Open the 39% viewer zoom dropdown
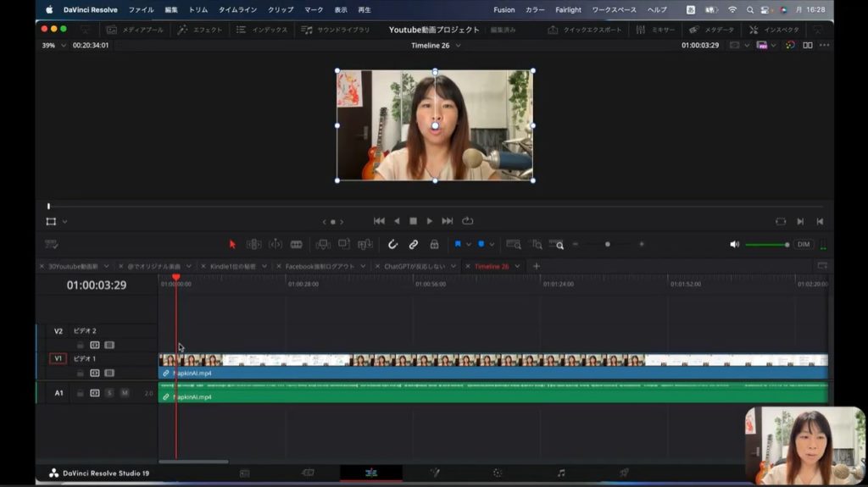Screen dimensions: 868x487 tap(63, 46)
